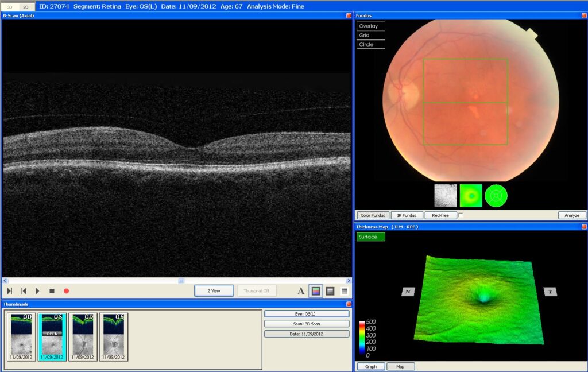588x372 pixels.
Task: Click the ETDRS circle grid thumbnail
Action: pos(496,196)
